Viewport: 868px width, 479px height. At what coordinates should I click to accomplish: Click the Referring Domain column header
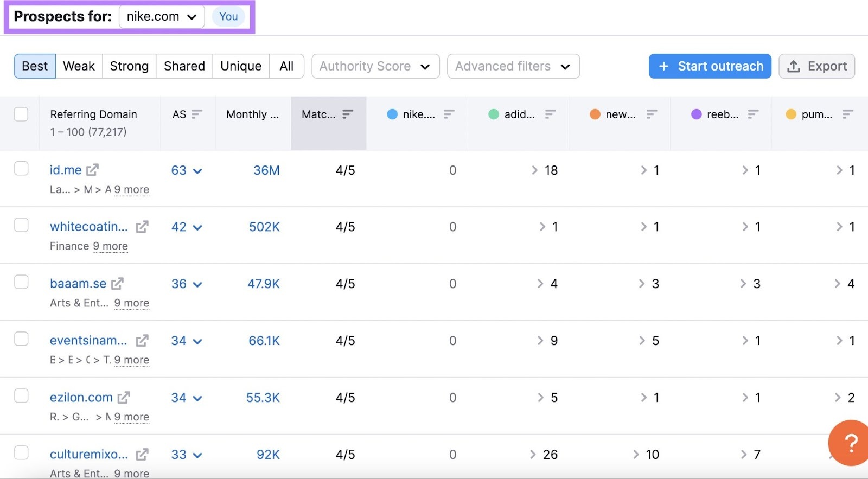coord(93,114)
